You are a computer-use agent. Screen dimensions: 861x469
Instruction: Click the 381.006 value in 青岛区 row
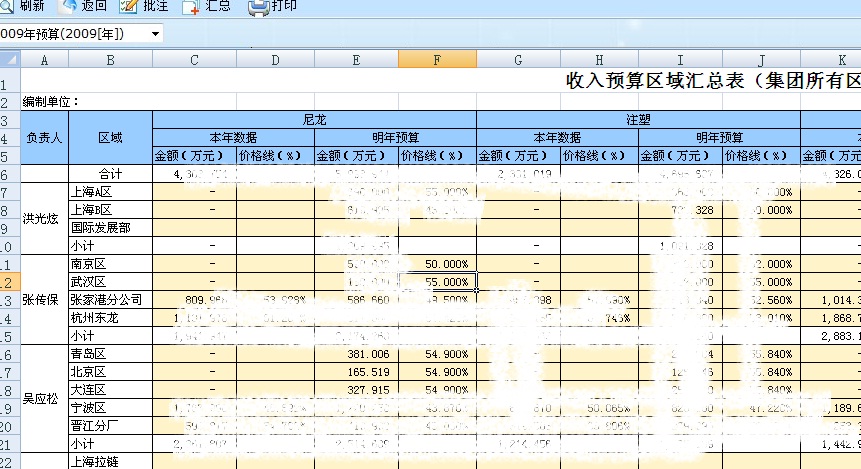(x=356, y=354)
